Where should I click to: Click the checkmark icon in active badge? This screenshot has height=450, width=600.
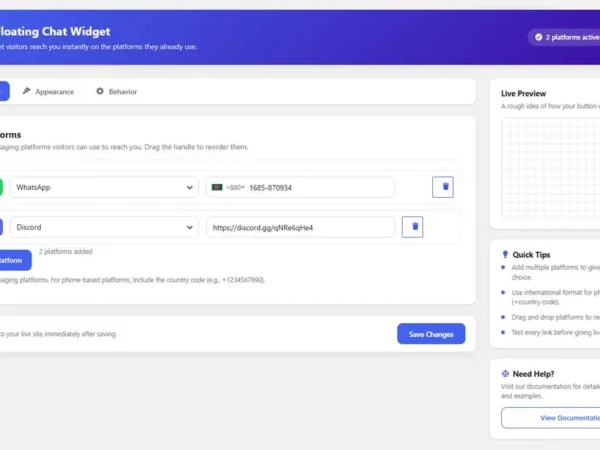pyautogui.click(x=539, y=37)
